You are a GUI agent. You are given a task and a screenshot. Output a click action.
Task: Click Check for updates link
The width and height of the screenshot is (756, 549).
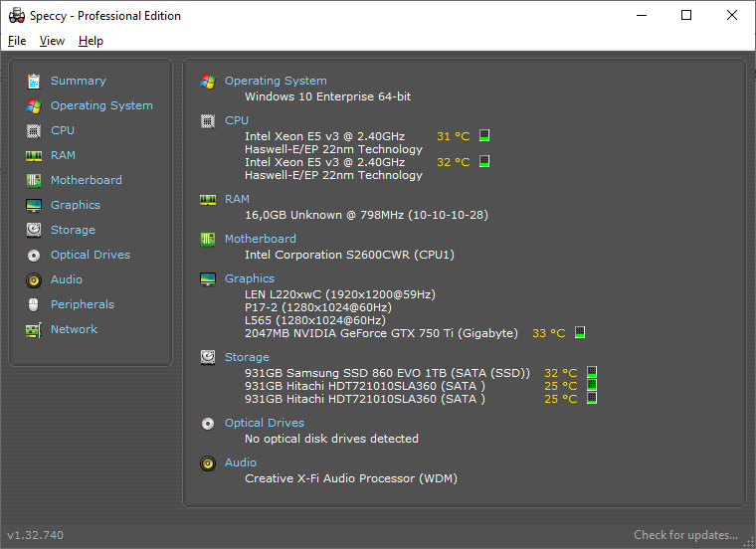[x=685, y=535]
